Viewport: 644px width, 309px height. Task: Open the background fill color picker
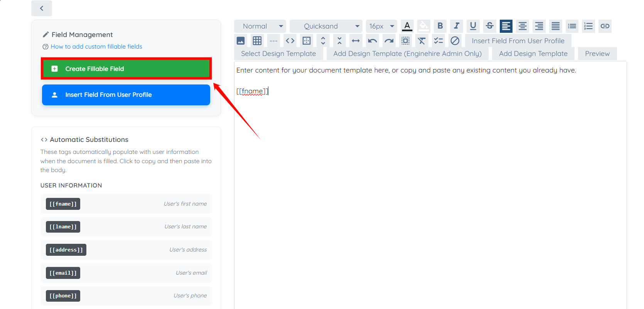(424, 26)
